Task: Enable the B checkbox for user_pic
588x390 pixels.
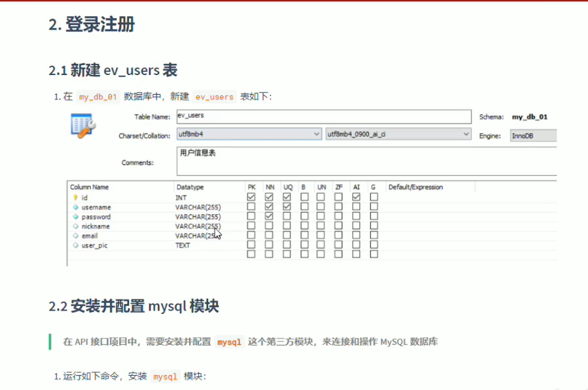Action: [x=304, y=244]
